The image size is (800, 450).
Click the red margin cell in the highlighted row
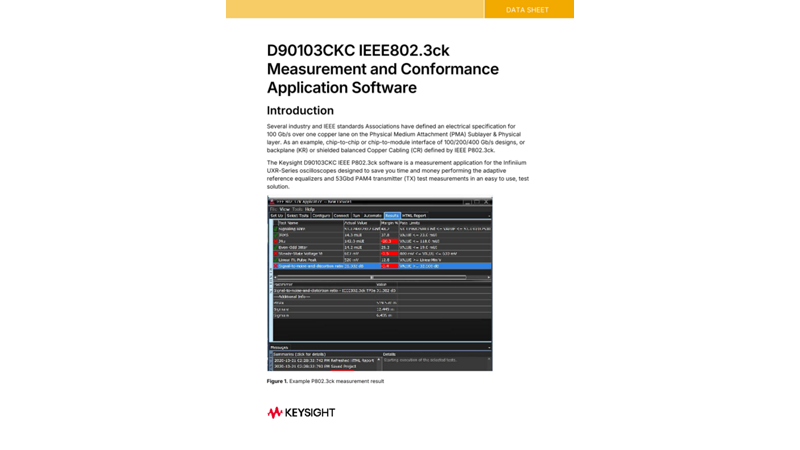pos(389,266)
